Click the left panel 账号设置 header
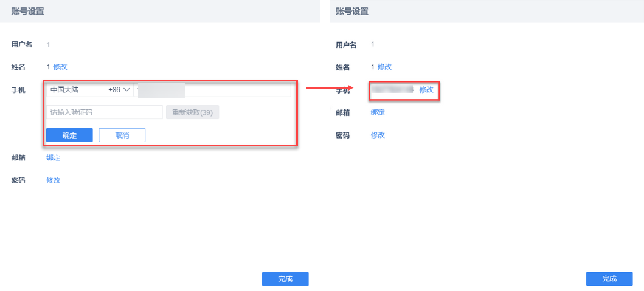 pyautogui.click(x=27, y=11)
